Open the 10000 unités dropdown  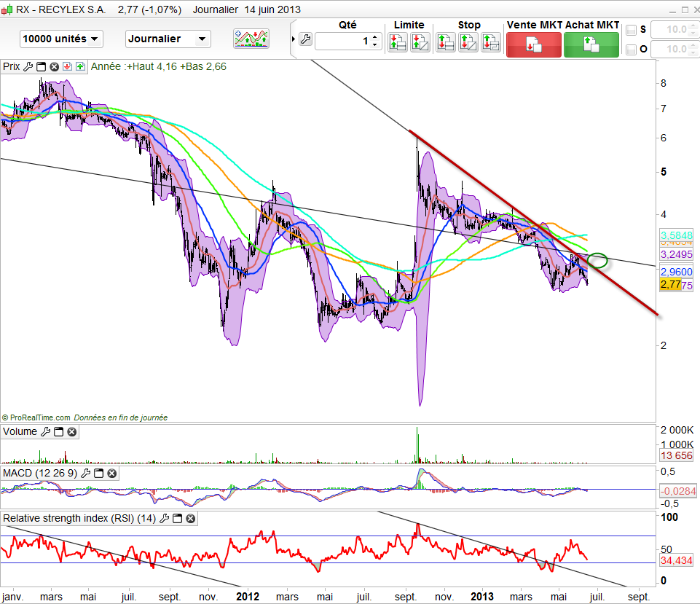pos(61,39)
